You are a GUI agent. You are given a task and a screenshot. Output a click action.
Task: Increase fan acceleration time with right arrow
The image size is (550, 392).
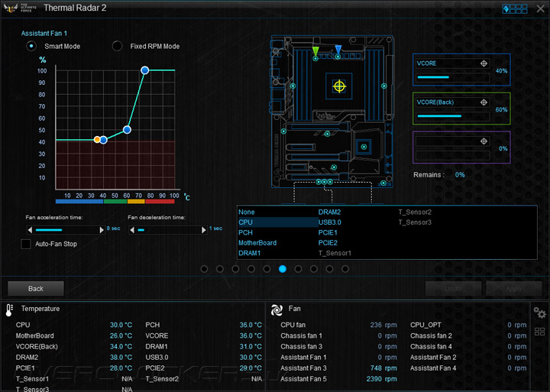tap(102, 230)
